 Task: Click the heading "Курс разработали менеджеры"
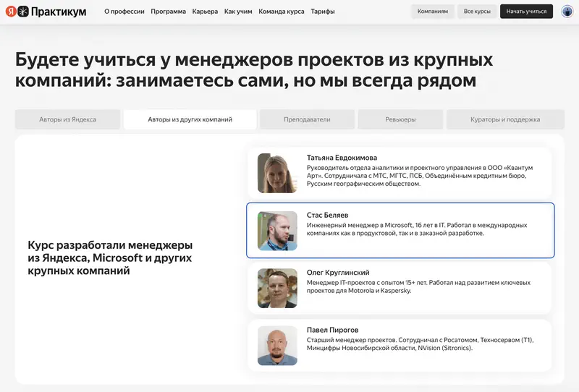point(110,257)
